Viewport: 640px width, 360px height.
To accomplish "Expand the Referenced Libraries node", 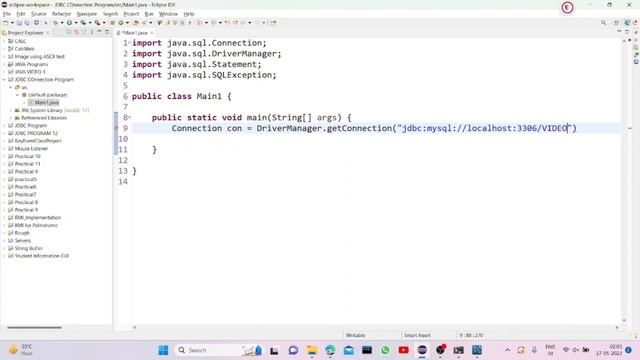I will pos(11,118).
